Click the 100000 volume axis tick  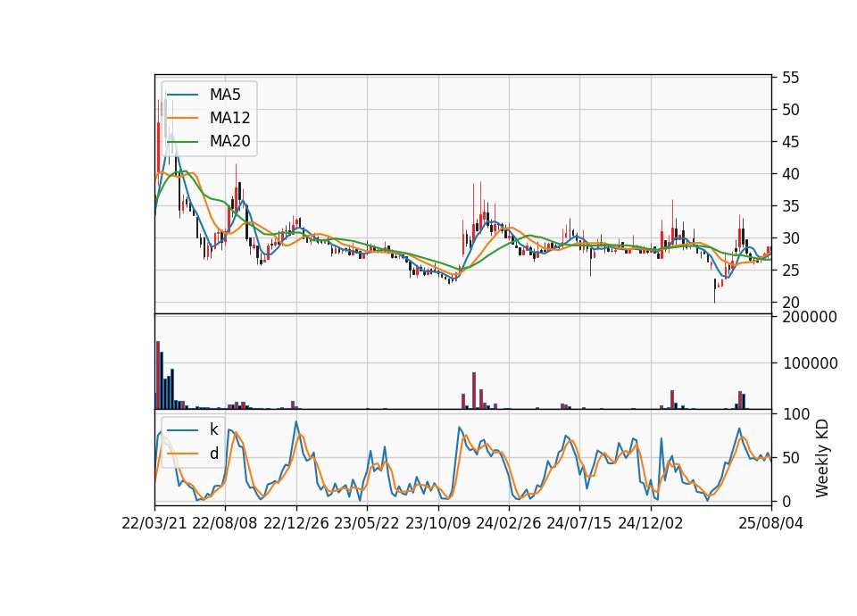[x=810, y=363]
